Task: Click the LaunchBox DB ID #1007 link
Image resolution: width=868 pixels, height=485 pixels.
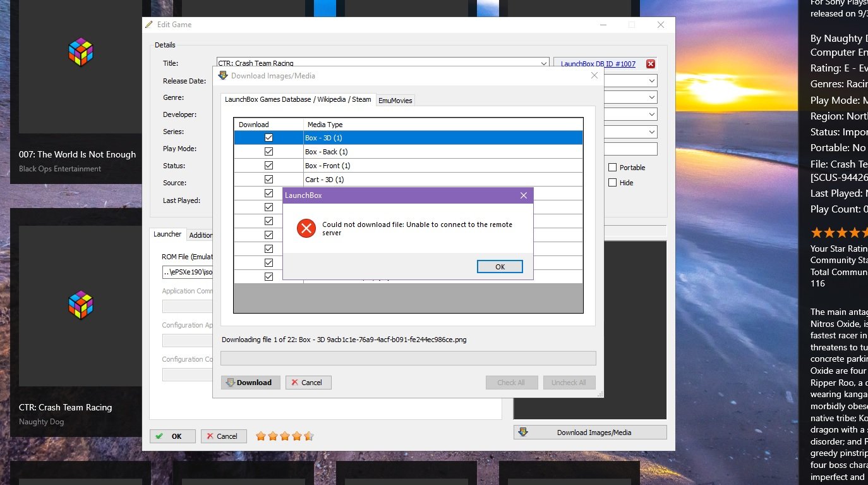Action: point(598,64)
